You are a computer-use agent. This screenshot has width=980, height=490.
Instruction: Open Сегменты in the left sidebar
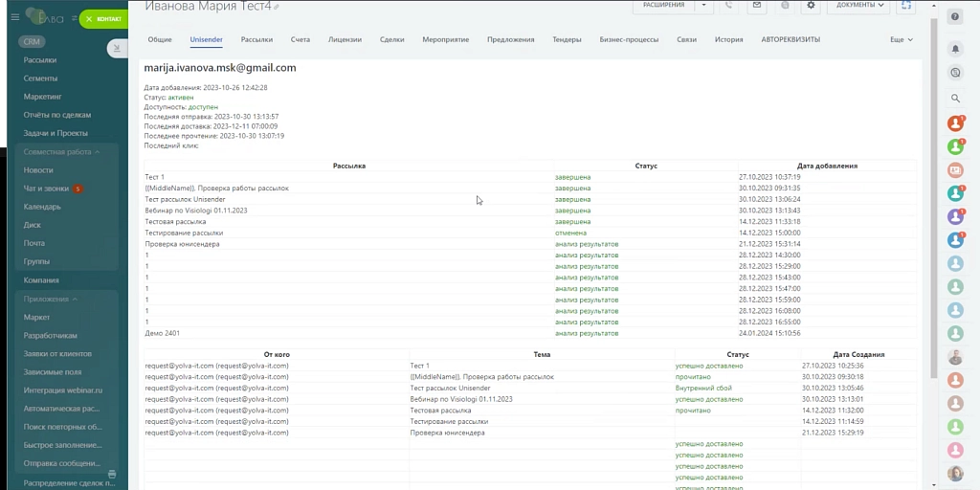[x=40, y=78]
